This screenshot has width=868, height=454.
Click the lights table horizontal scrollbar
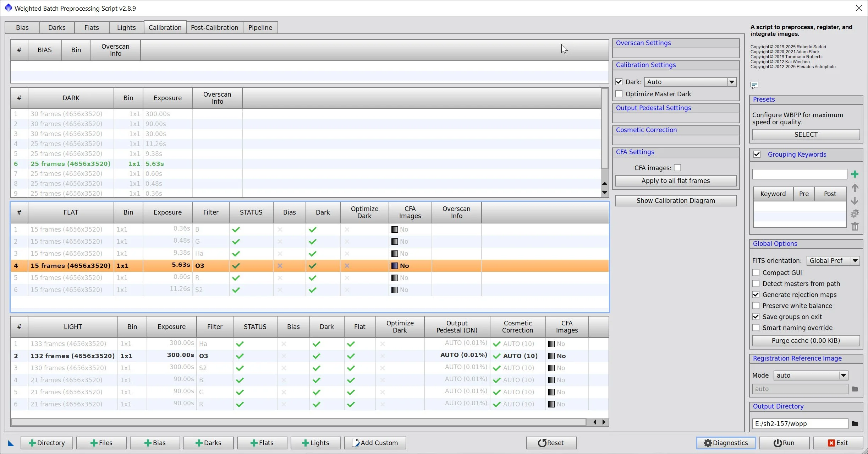298,422
